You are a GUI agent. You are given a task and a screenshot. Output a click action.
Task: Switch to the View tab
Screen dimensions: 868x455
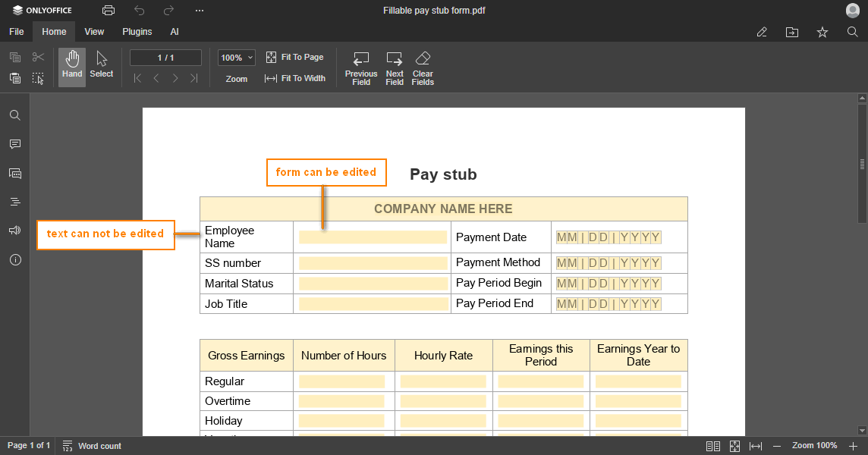pos(94,32)
